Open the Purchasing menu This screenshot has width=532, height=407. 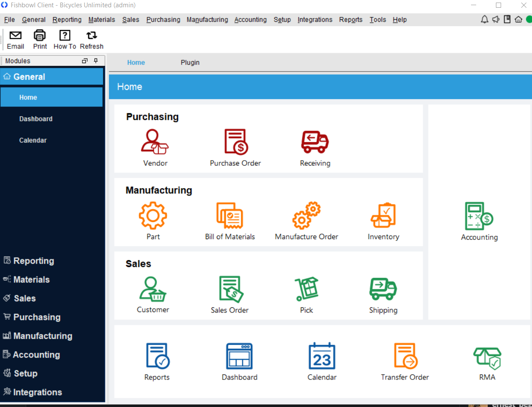point(163,20)
